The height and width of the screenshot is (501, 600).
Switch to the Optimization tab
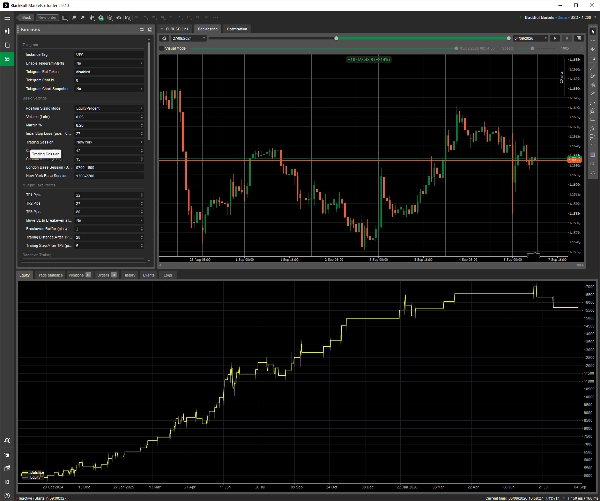pyautogui.click(x=237, y=29)
